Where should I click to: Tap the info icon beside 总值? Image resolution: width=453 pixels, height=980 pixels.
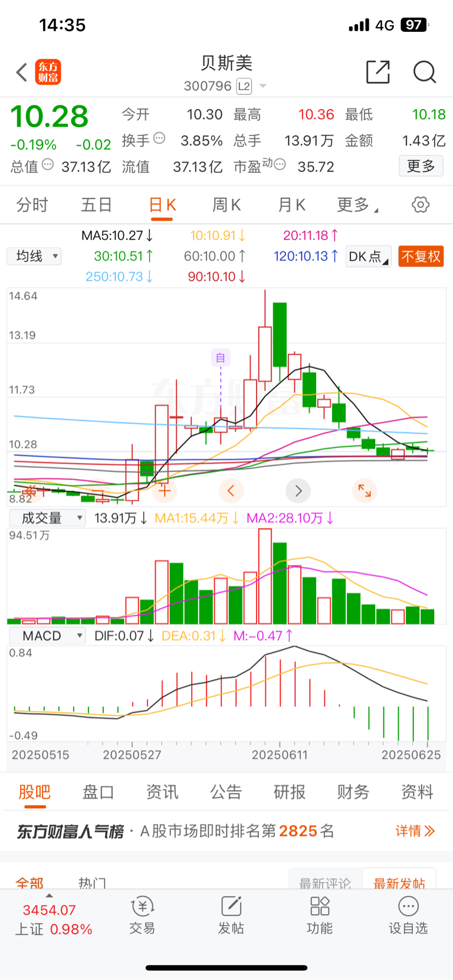coord(48,164)
